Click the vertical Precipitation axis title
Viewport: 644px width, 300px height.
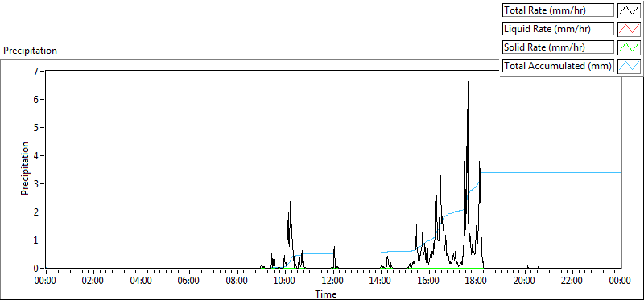click(x=25, y=168)
